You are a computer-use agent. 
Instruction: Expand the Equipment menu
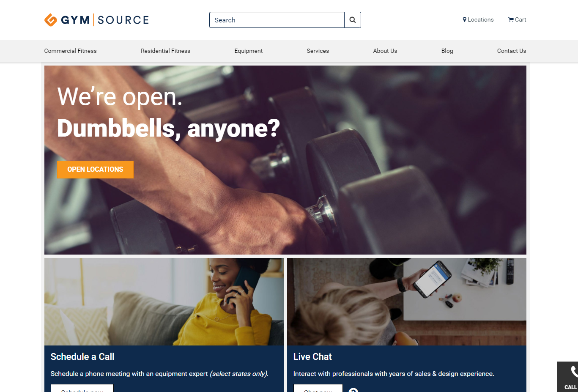[249, 51]
